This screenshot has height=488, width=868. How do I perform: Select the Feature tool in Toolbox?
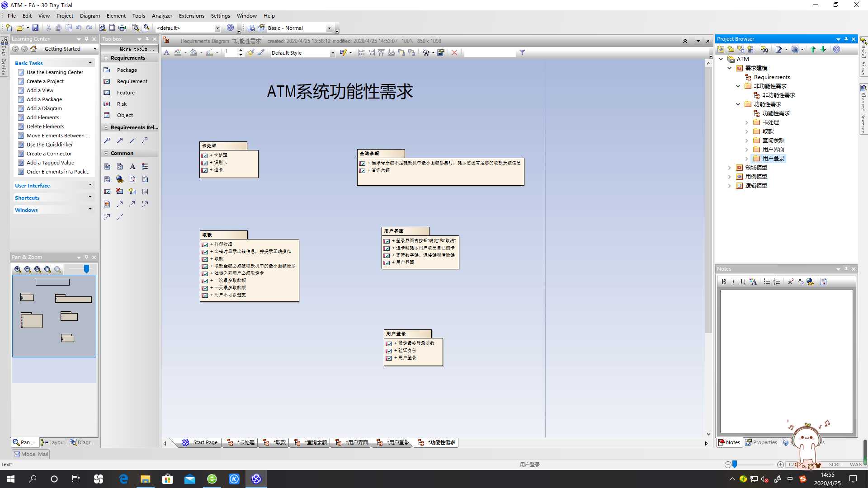[126, 93]
